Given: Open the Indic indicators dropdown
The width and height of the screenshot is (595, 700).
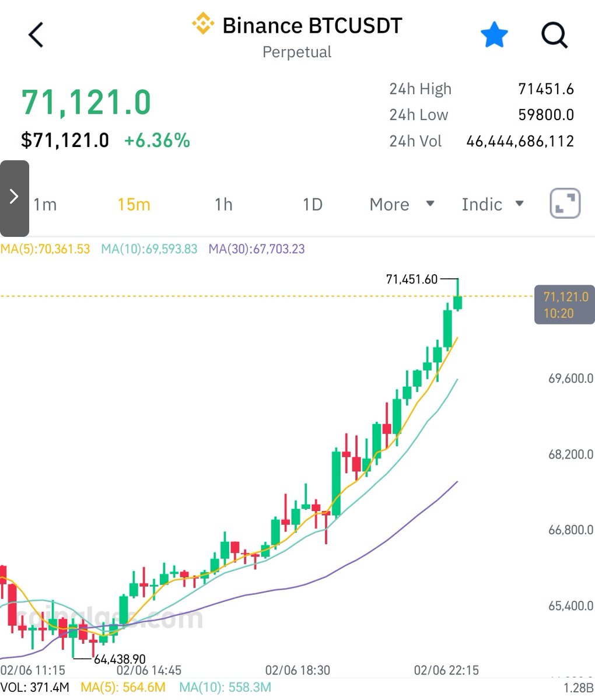Looking at the screenshot, I should coord(493,205).
